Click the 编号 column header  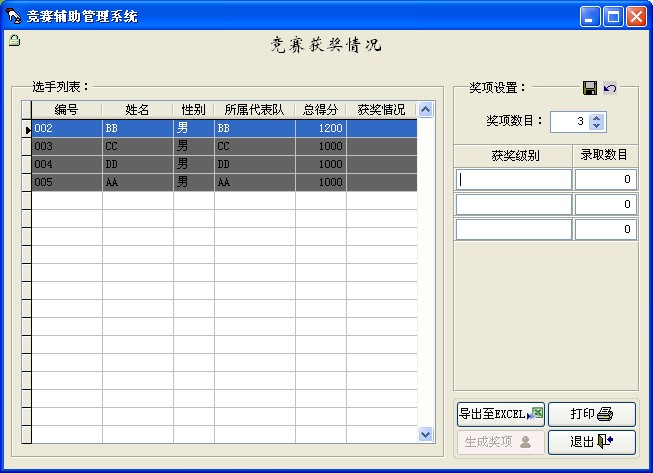67,110
